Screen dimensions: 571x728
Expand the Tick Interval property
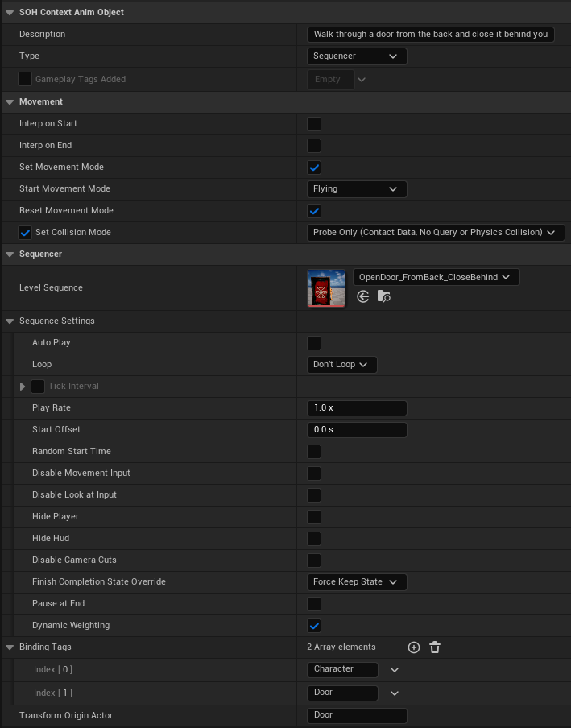pos(23,387)
